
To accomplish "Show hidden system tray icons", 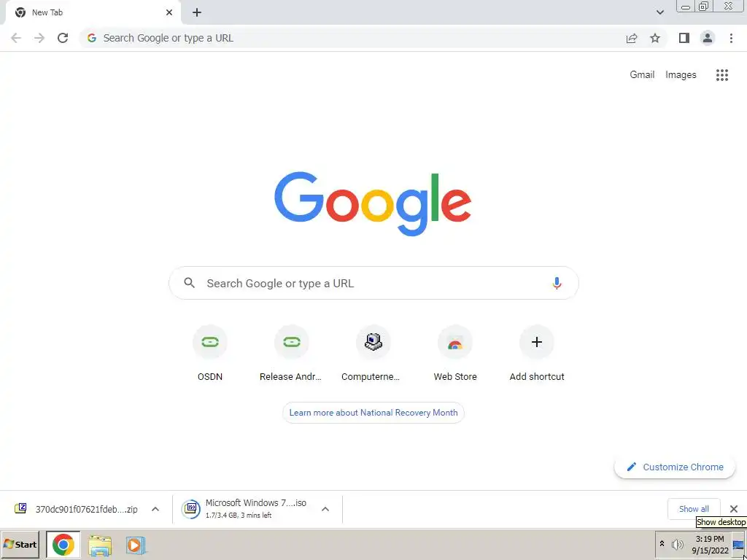I will pyautogui.click(x=662, y=543).
